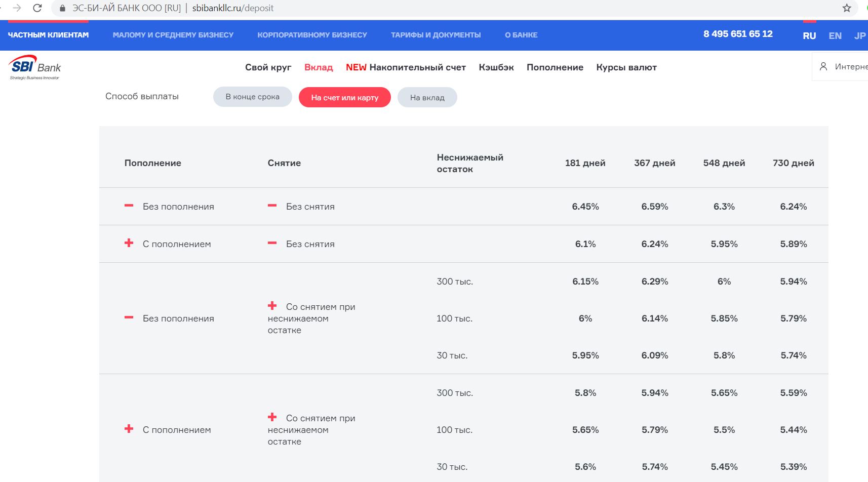868x482 pixels.
Task: Click the 181 дней column header
Action: 585,163
